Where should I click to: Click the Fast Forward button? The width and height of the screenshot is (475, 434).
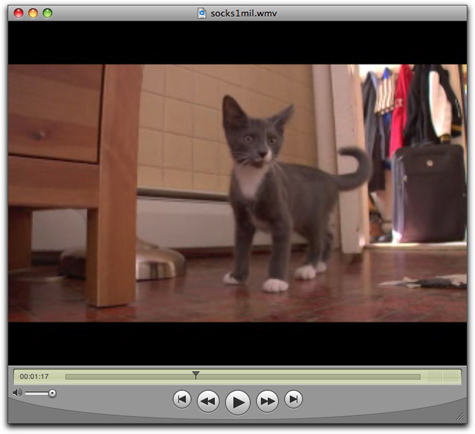[x=267, y=401]
